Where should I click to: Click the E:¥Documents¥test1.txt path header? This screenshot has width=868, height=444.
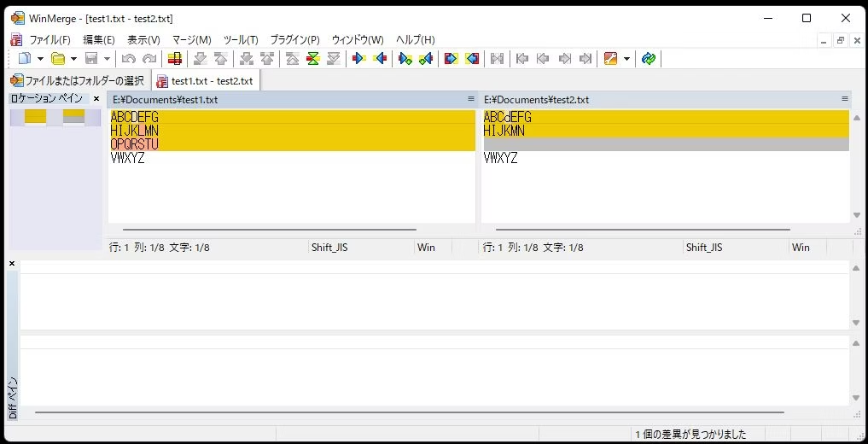pos(165,100)
